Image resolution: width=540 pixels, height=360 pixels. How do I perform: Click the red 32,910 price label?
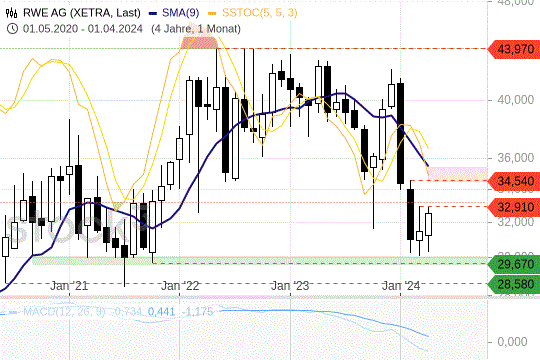click(514, 207)
